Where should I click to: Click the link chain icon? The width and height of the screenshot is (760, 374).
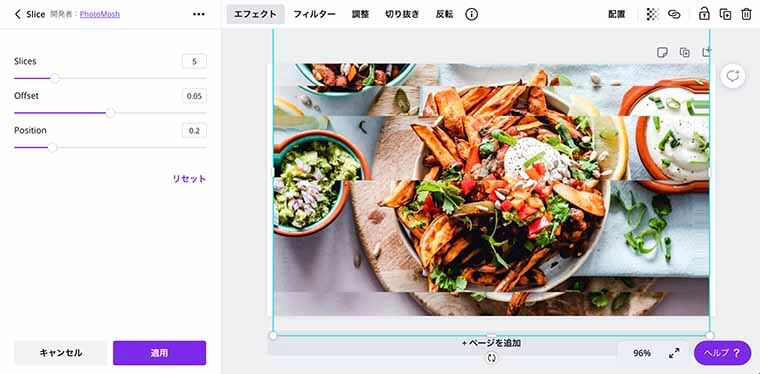674,14
